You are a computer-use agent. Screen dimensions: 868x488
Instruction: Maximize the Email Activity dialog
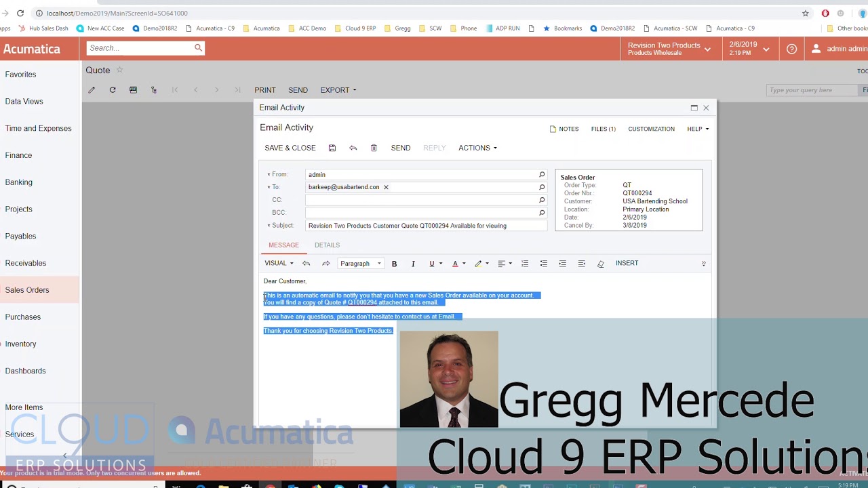(x=694, y=108)
